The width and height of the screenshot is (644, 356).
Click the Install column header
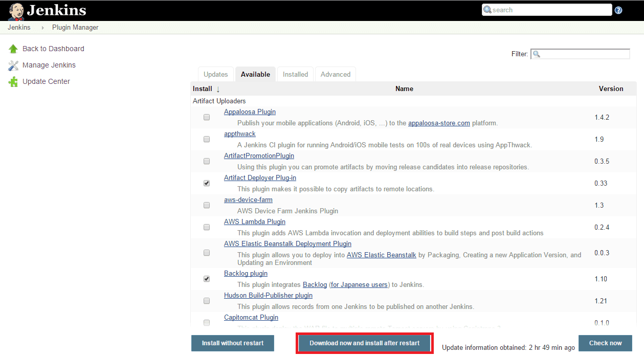(202, 89)
